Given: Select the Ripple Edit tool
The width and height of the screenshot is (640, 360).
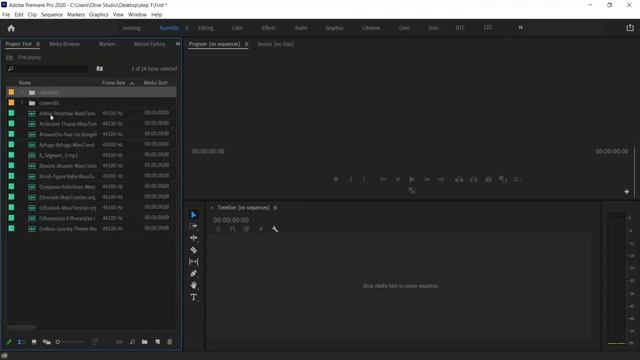Looking at the screenshot, I should pyautogui.click(x=193, y=238).
